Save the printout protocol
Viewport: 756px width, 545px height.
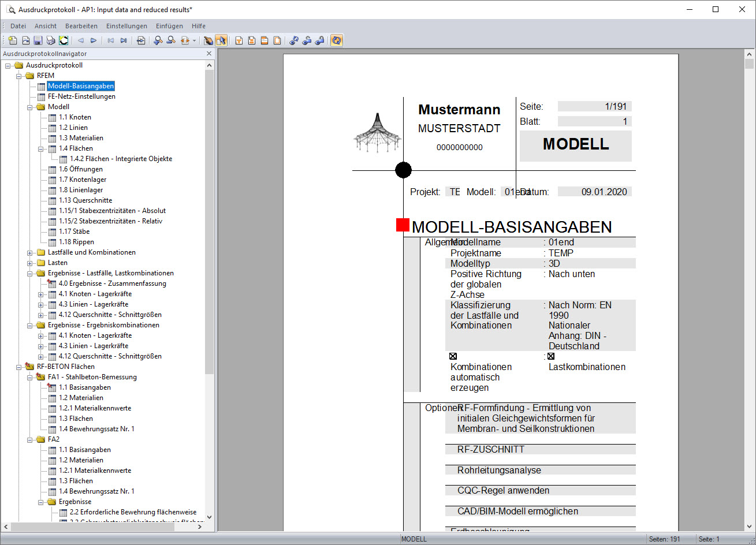pos(38,40)
